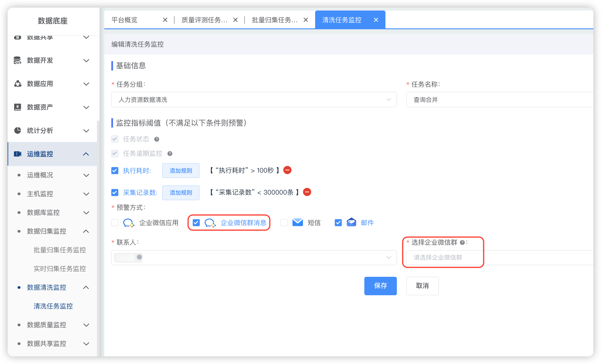The height and width of the screenshot is (364, 601).
Task: Open the 任务分组 dropdown
Action: (254, 100)
